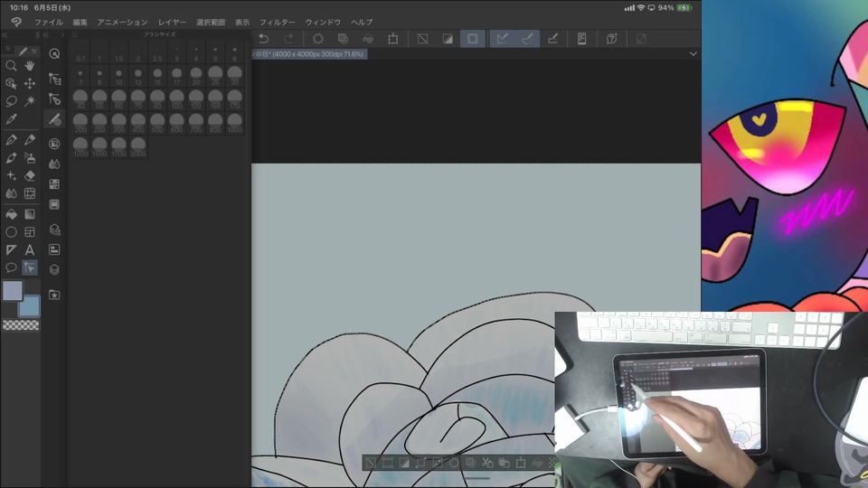Select the Zoom magnifier tool

[11, 66]
